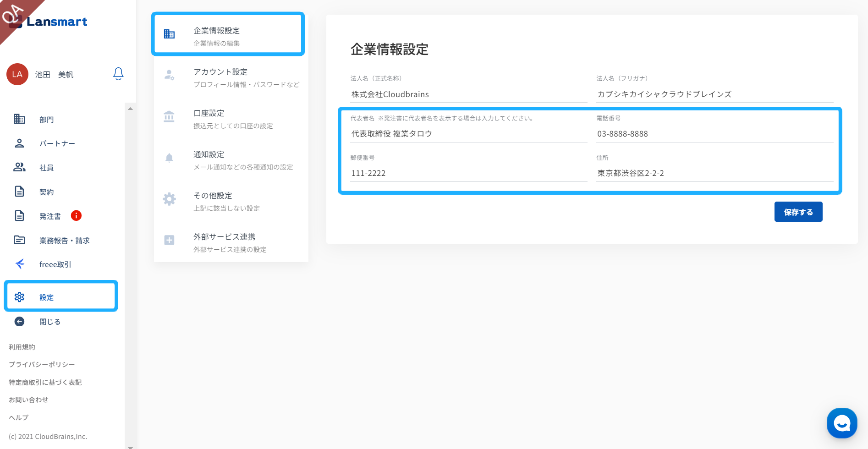Open 業務報告・請求 from sidebar
Screen dimensions: 868x449
point(64,241)
